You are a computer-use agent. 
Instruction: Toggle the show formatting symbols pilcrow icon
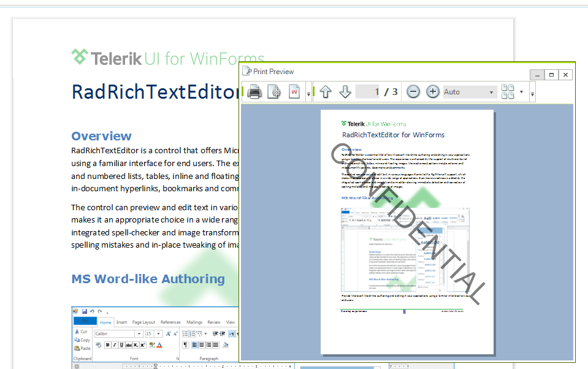[x=185, y=345]
